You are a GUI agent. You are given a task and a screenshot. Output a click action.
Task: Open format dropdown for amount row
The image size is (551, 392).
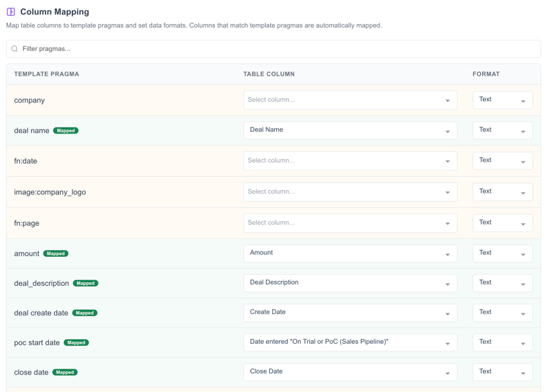click(x=502, y=253)
